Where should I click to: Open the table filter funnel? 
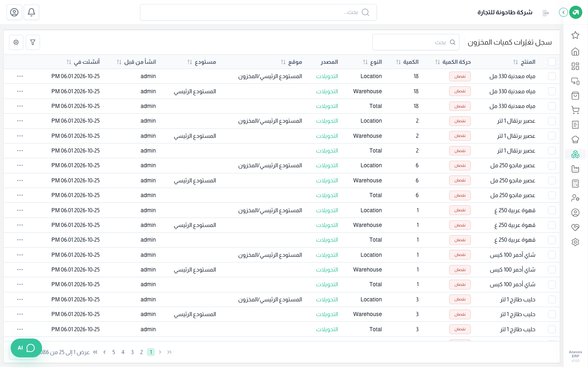pyautogui.click(x=33, y=42)
